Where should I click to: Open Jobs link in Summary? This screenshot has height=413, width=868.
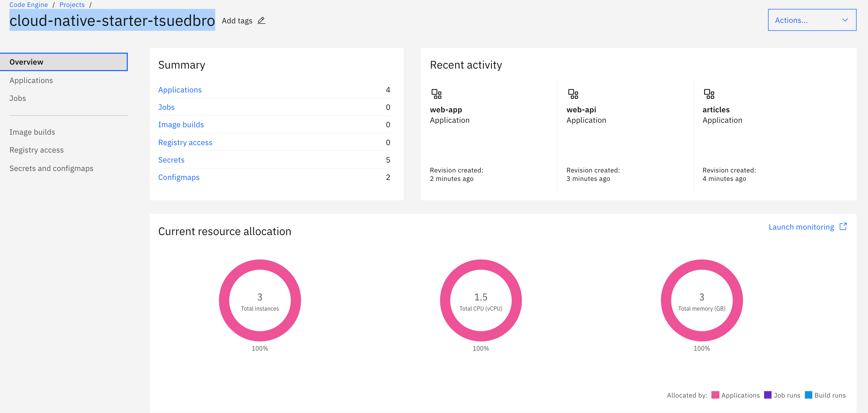(x=167, y=107)
